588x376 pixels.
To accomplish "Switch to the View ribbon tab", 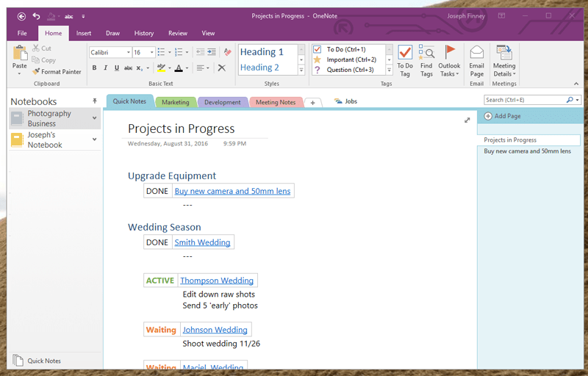I will 208,33.
